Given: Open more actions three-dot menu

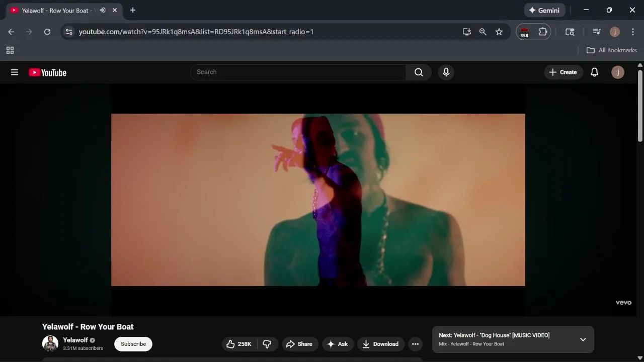Looking at the screenshot, I should click(415, 344).
